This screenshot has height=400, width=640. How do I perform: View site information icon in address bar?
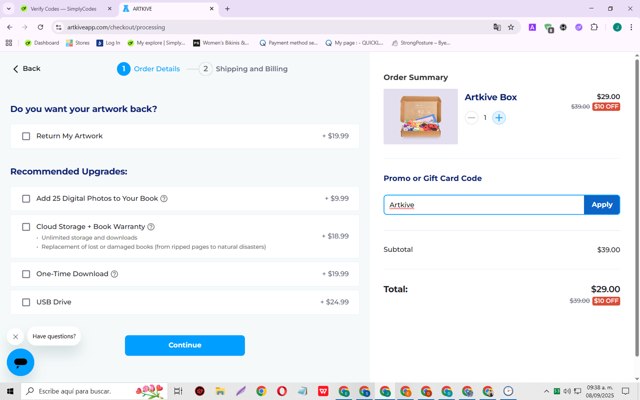click(59, 27)
